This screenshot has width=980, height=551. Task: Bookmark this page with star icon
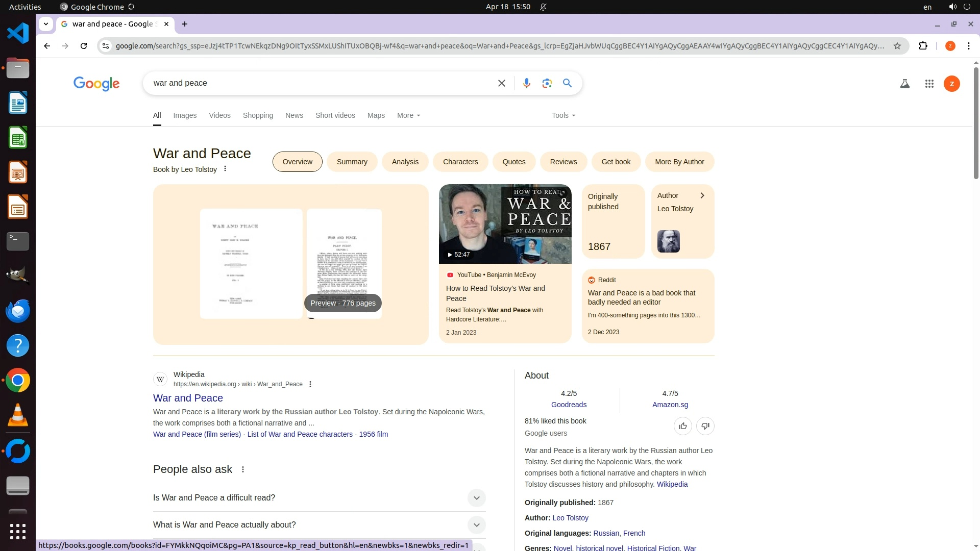897,46
